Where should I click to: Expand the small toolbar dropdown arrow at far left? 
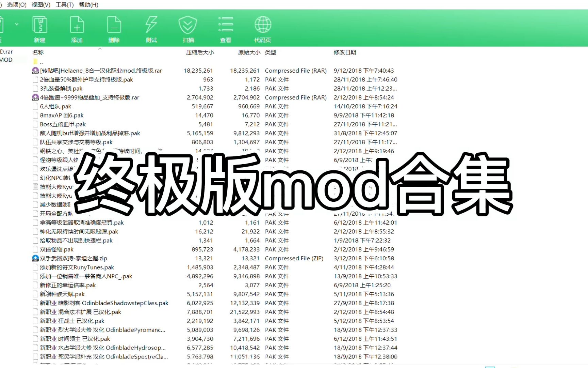point(16,24)
